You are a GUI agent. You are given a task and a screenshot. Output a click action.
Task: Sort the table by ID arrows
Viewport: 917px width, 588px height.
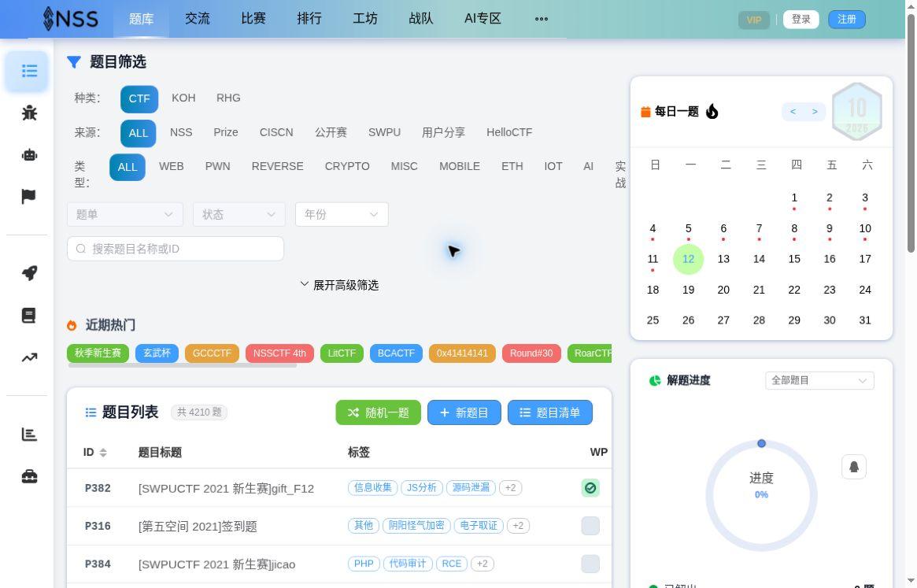[103, 453]
